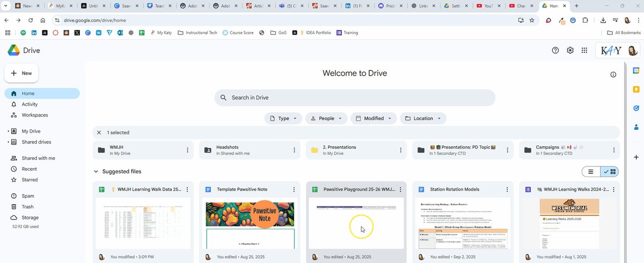Click the New button

point(21,73)
